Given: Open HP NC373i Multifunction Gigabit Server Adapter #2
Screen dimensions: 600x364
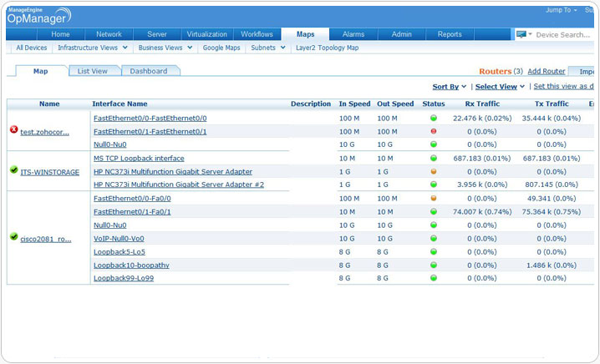Looking at the screenshot, I should click(179, 185).
